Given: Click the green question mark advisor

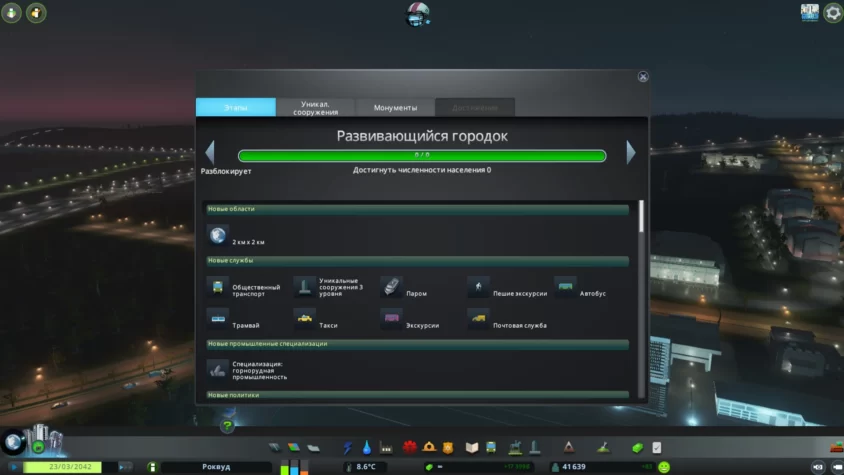Looking at the screenshot, I should coord(227,426).
